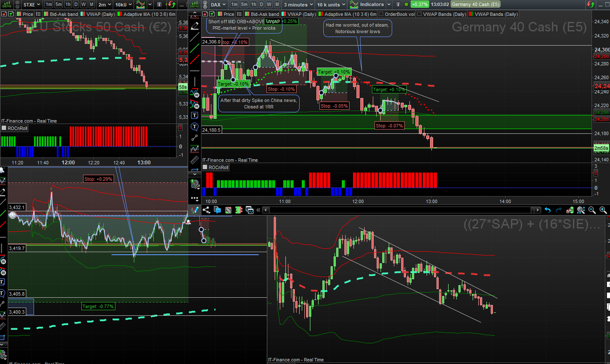
Task: Open the info icon on STXE toolbar
Action: click(159, 4)
